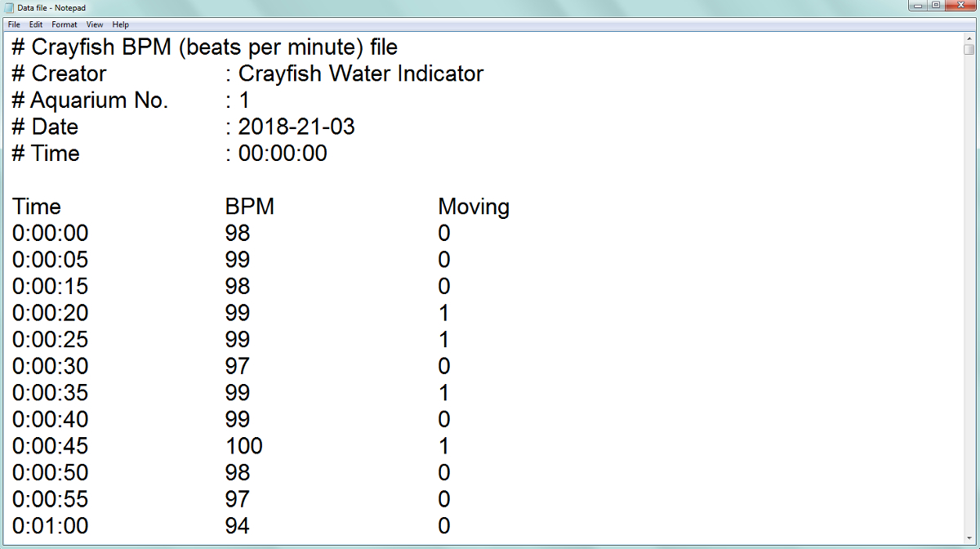This screenshot has height=549, width=980.
Task: Click the time entry '0:00:25'
Action: pos(51,340)
